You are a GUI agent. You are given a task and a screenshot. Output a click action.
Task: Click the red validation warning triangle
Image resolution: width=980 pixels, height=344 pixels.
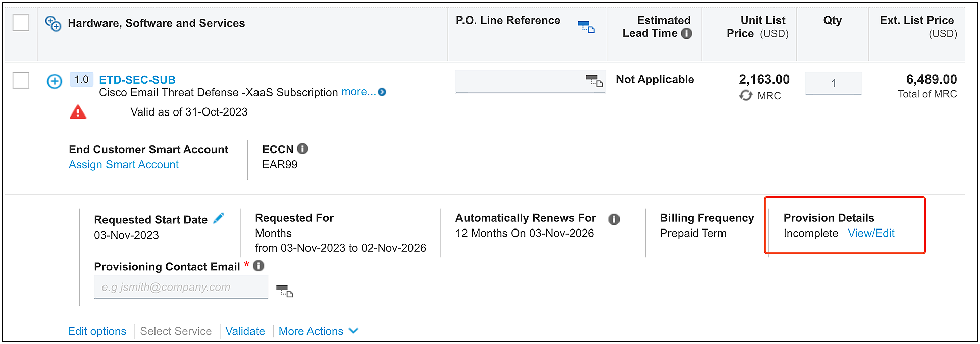point(78,112)
